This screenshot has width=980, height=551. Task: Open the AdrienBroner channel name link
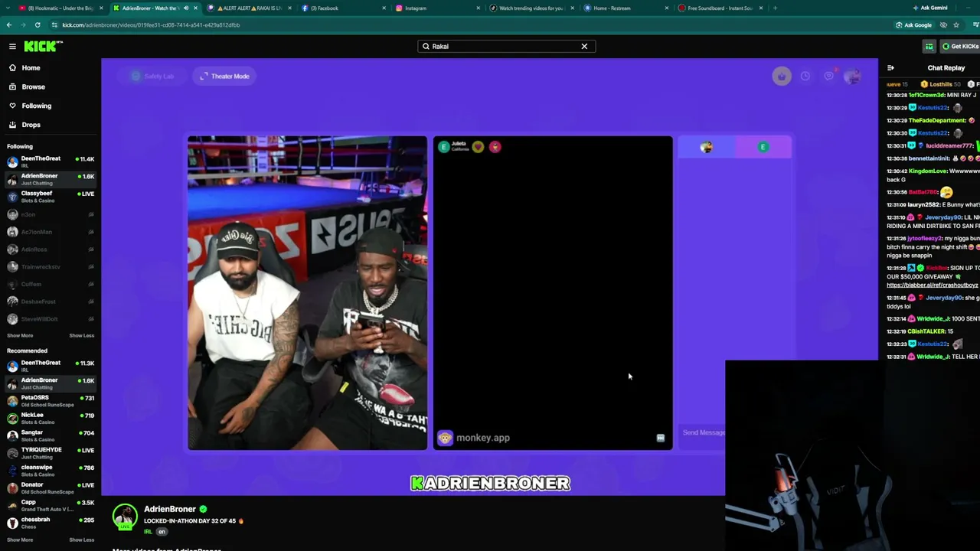click(169, 509)
